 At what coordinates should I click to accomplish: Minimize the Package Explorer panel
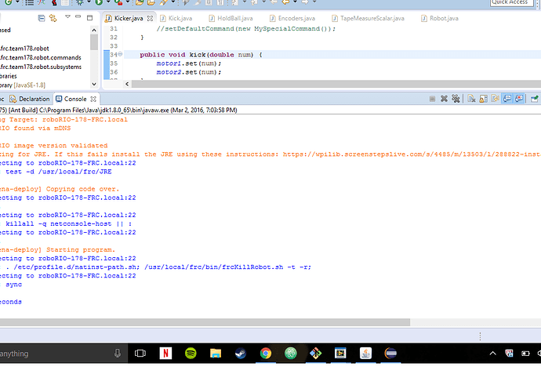coord(78,17)
